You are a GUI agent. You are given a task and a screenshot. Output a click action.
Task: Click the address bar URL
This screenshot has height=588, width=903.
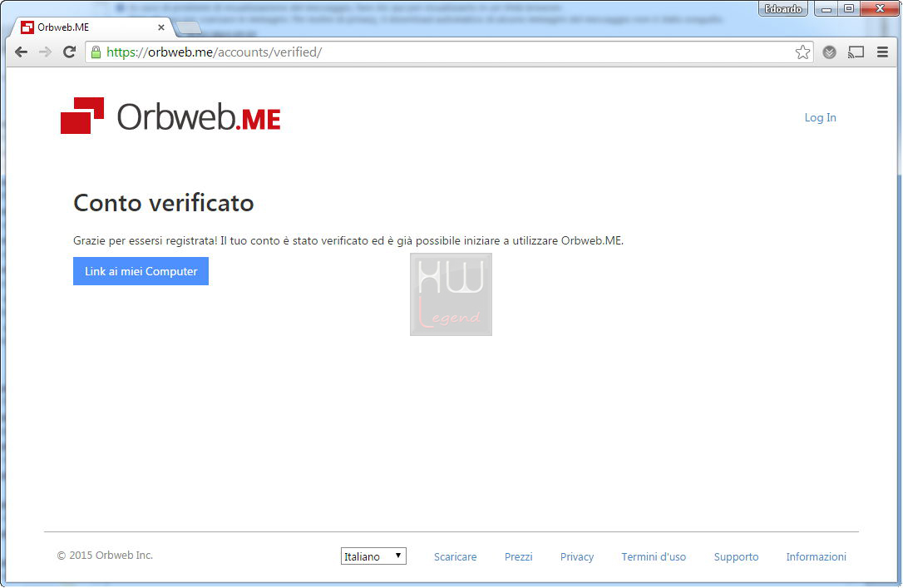click(215, 52)
